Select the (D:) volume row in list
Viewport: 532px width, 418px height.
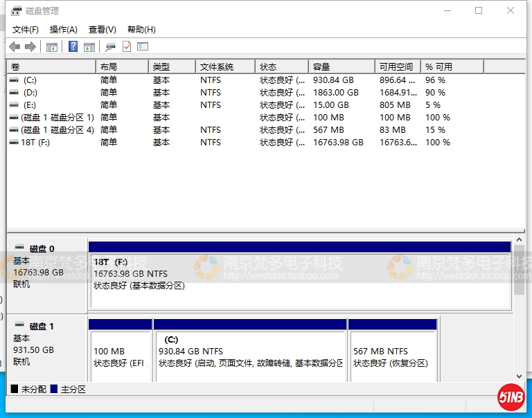[x=30, y=93]
